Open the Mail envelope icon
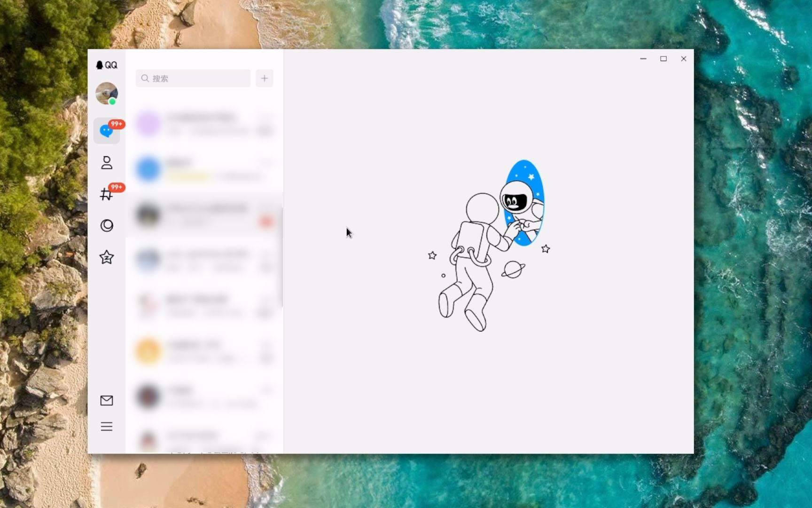 pyautogui.click(x=107, y=400)
